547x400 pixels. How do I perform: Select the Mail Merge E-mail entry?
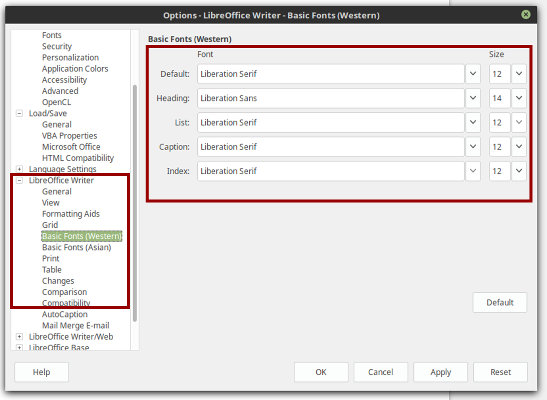tap(76, 325)
